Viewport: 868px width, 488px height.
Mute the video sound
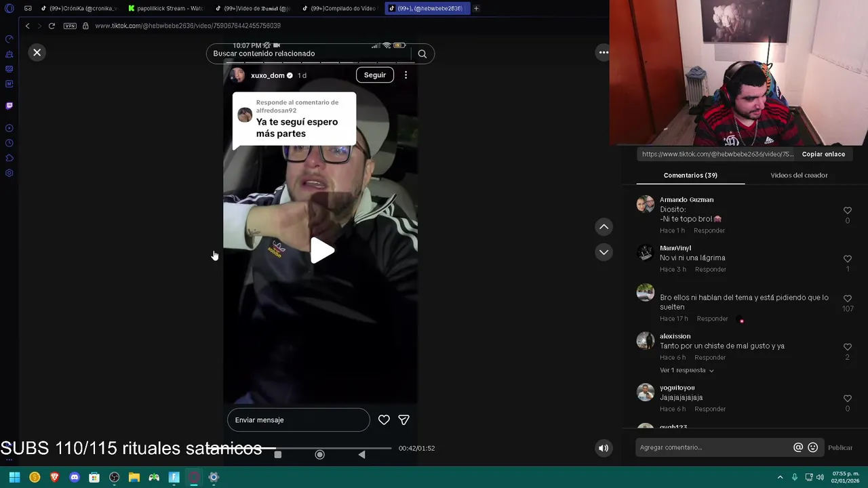click(604, 448)
